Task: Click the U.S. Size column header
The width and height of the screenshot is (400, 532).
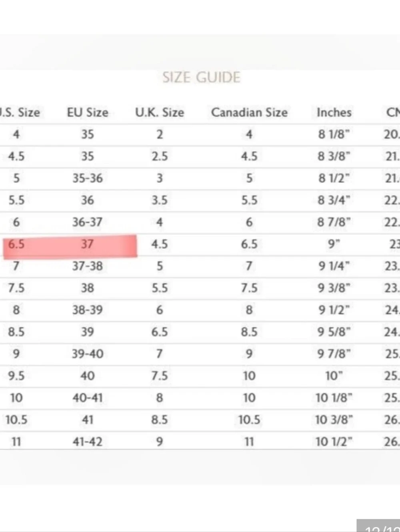Action: pyautogui.click(x=20, y=112)
